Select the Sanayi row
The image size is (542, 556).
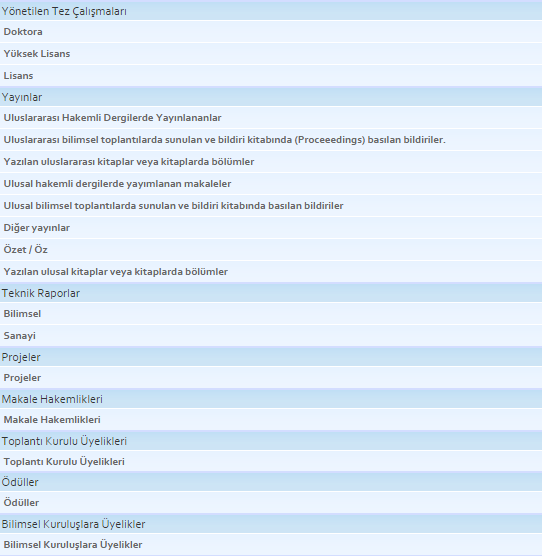point(271,336)
